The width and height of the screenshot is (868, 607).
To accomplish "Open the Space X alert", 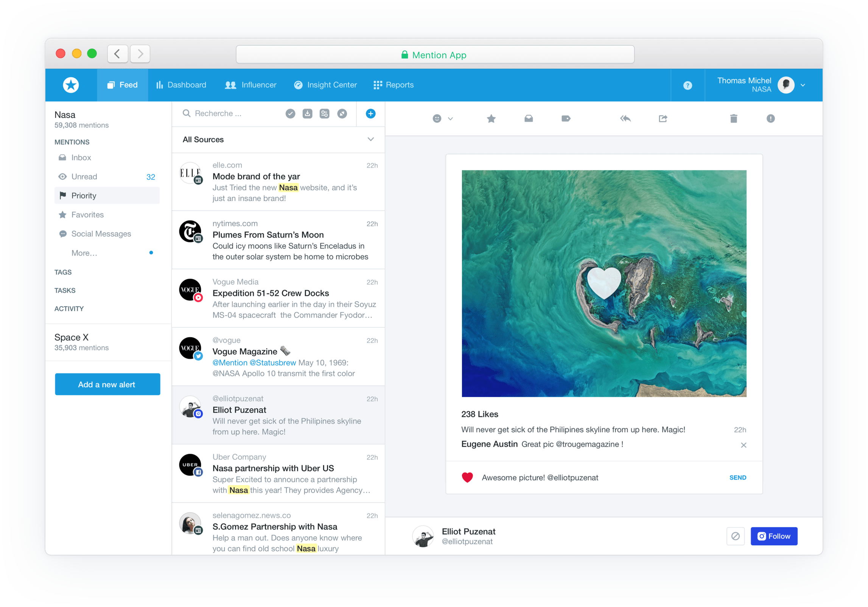I will 108,342.
